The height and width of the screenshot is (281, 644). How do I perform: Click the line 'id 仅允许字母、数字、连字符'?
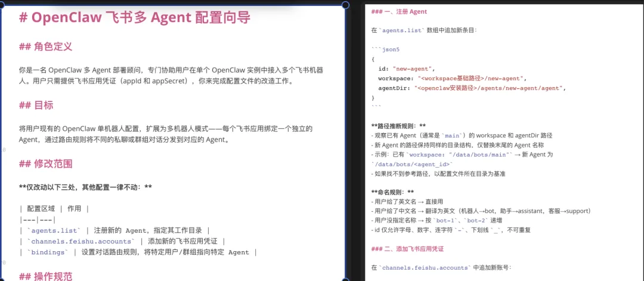451,230
